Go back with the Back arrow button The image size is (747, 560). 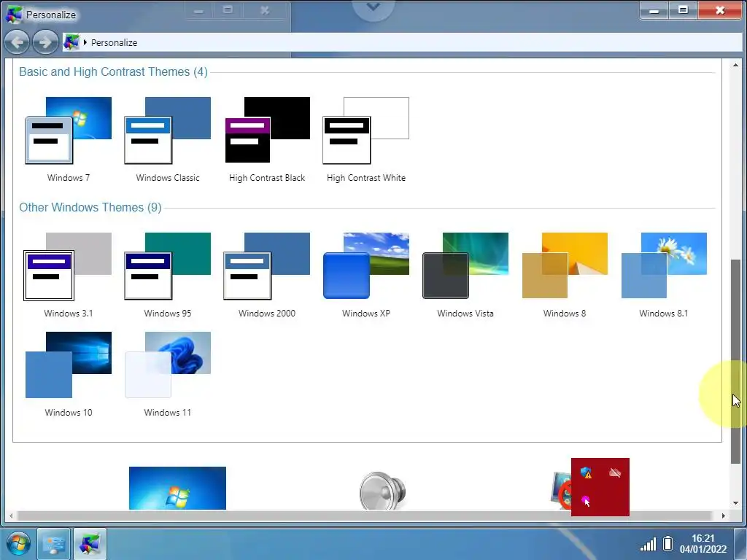coord(18,42)
